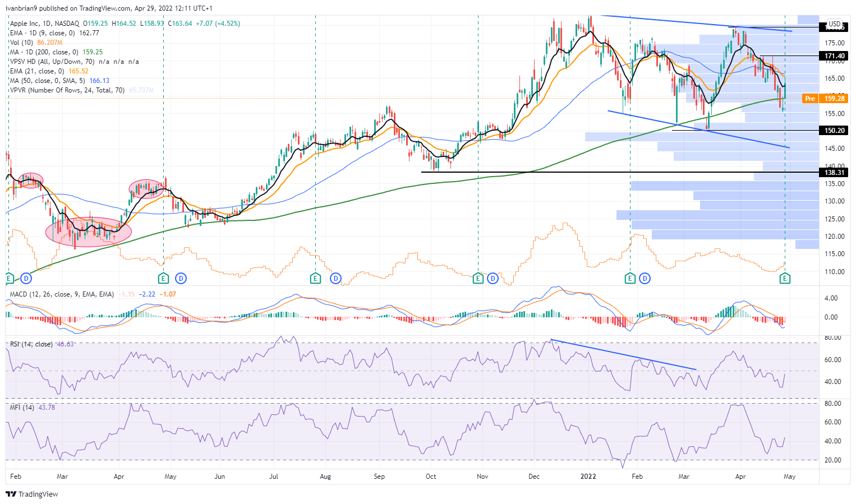856x504 pixels.
Task: Click the 20.00 label on the MFI scale
Action: [x=833, y=460]
